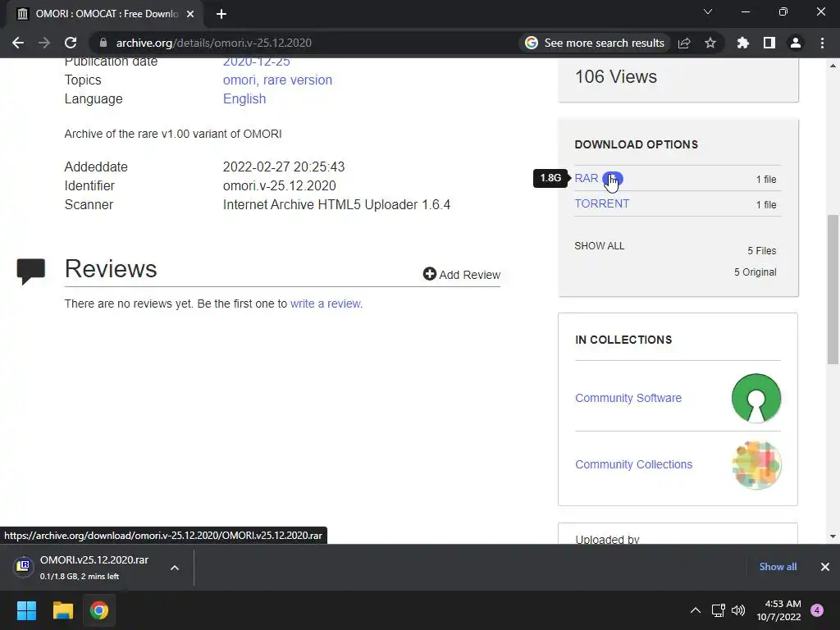Open Chrome's three-dot menu
840x630 pixels.
[x=822, y=43]
